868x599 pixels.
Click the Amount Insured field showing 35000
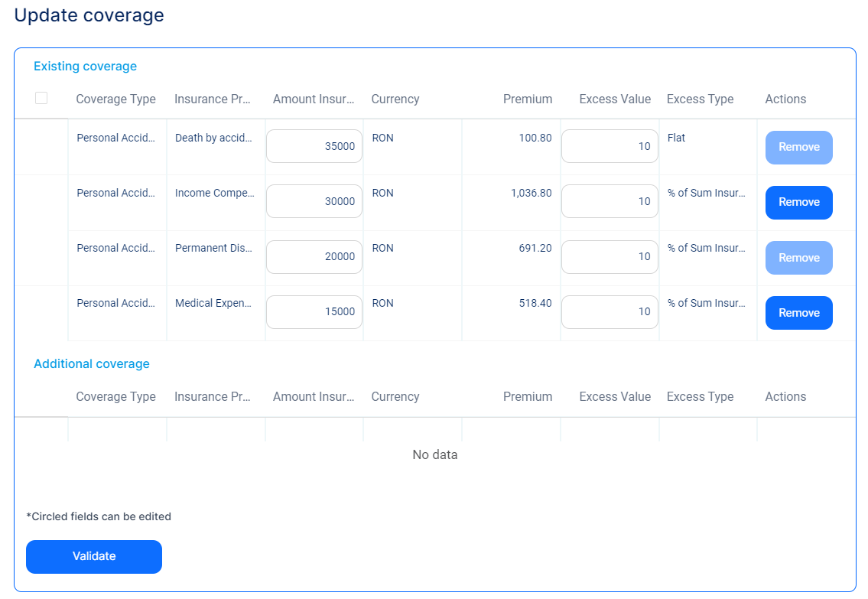coord(314,146)
